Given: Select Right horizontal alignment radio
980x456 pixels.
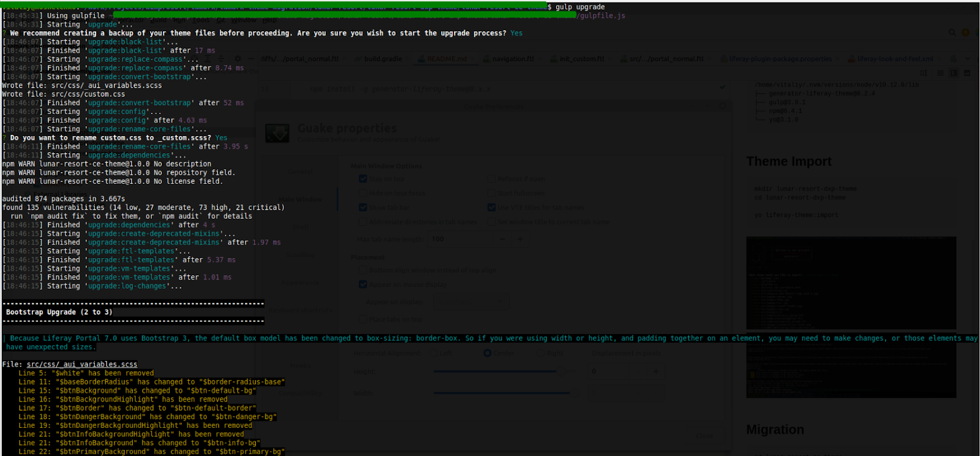Looking at the screenshot, I should (x=541, y=353).
